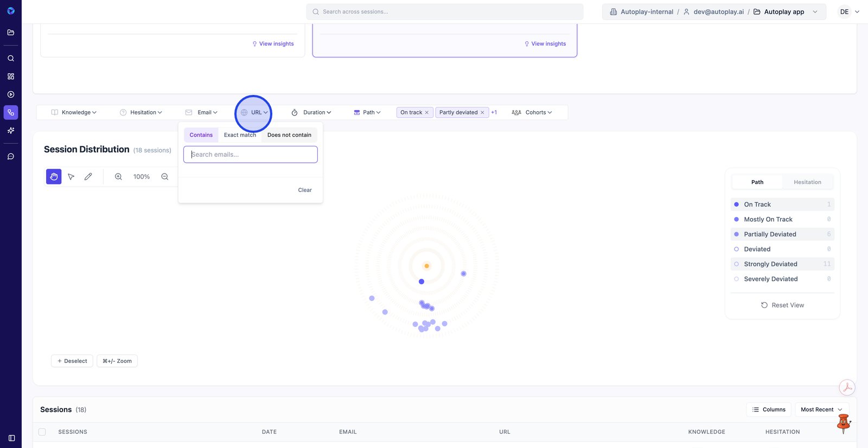The image size is (868, 448).
Task: Select the Does not contain tab
Action: click(289, 135)
